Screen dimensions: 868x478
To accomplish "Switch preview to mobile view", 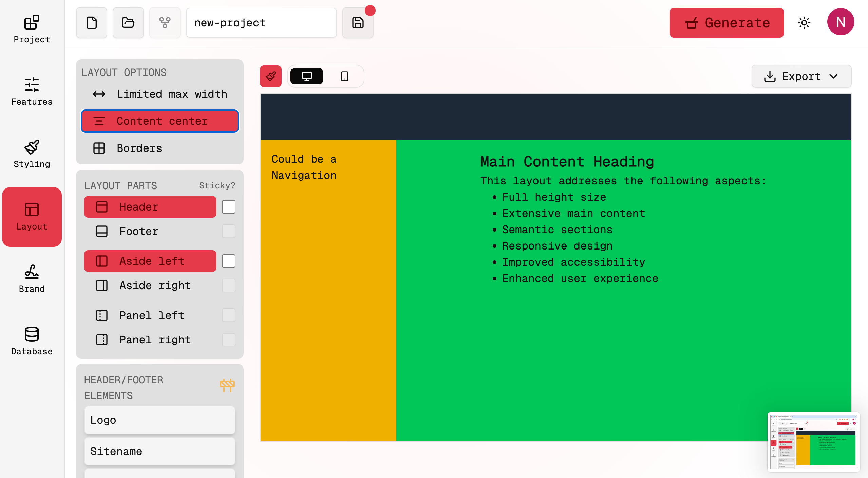I will coord(344,76).
